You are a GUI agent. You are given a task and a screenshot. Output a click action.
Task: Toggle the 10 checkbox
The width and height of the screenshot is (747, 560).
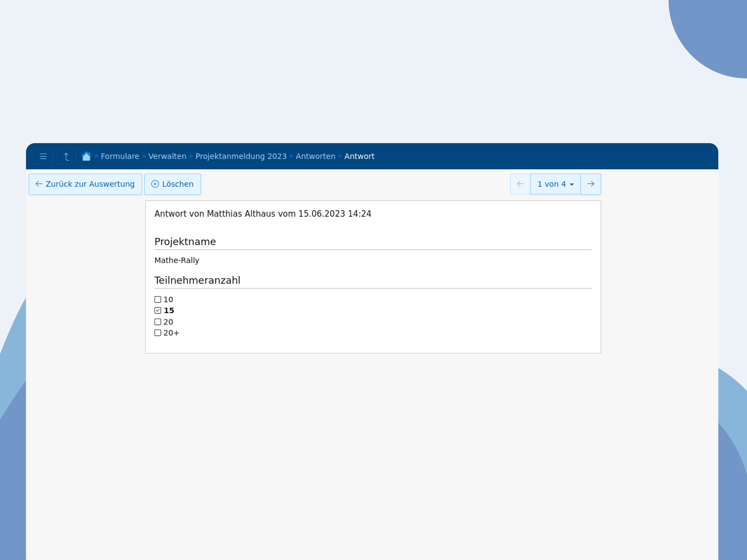[x=158, y=299]
